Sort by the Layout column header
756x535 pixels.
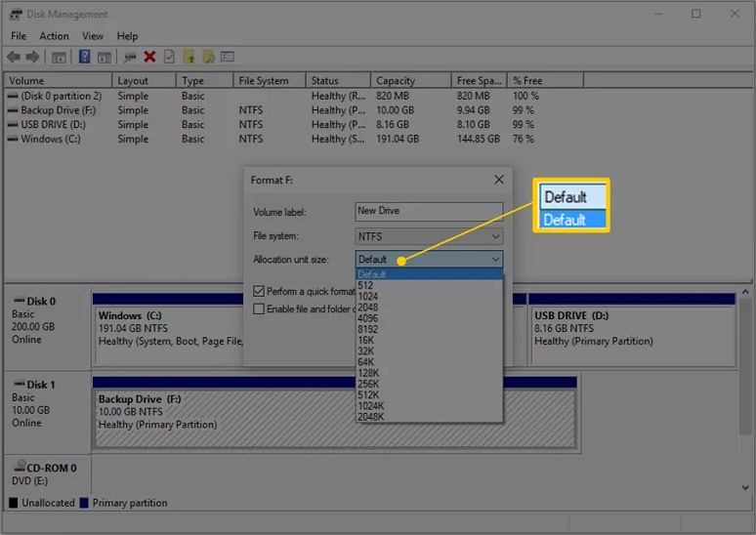[x=144, y=80]
